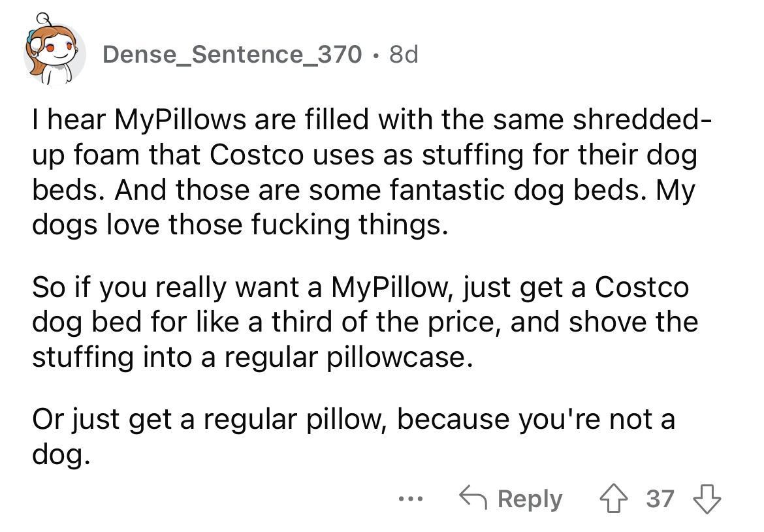Tap the curved reply-arrow glyph
The height and width of the screenshot is (532, 764).
click(x=475, y=498)
